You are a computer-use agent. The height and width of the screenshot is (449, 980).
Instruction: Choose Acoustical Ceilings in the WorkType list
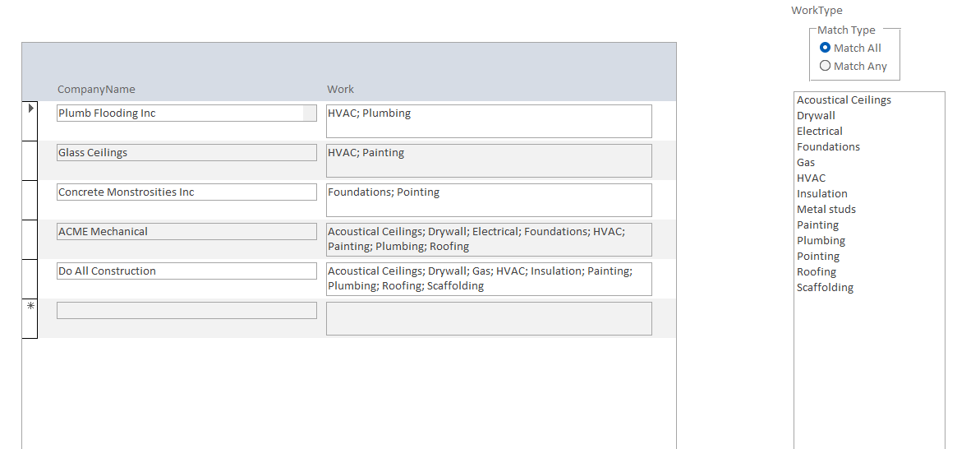(x=844, y=100)
